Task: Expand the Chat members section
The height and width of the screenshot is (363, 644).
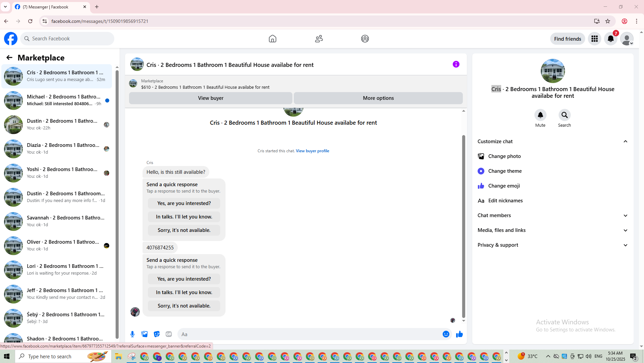Action: click(x=553, y=215)
